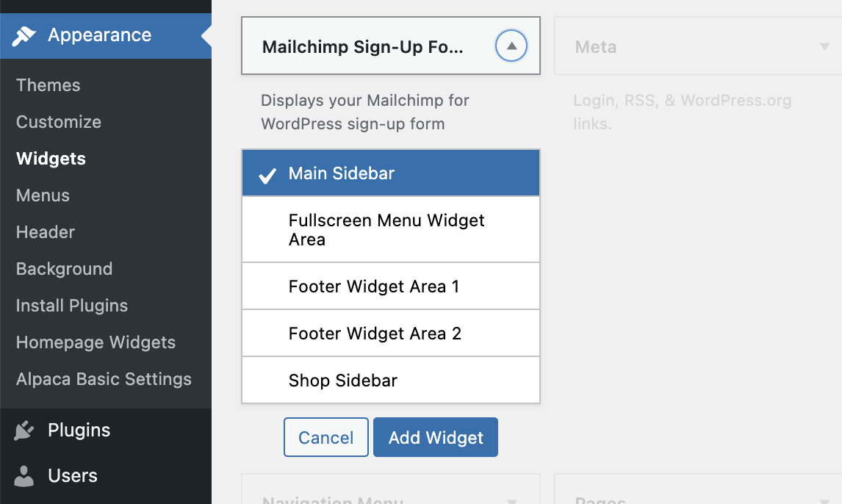Collapse the Mailchimp Sign-Up Form widget
The image size is (842, 504).
coord(511,46)
